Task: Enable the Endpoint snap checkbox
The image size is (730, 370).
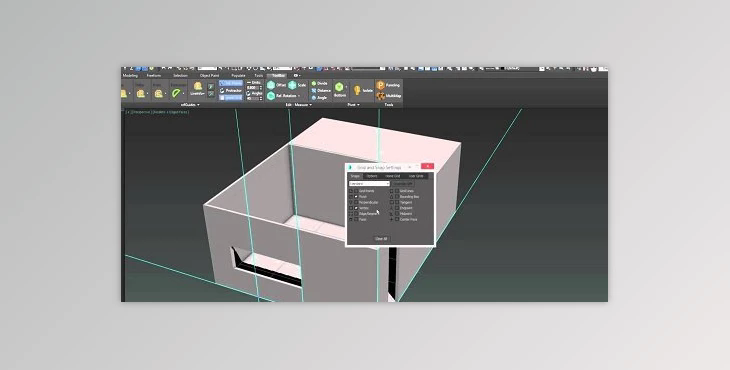Action: click(x=397, y=208)
